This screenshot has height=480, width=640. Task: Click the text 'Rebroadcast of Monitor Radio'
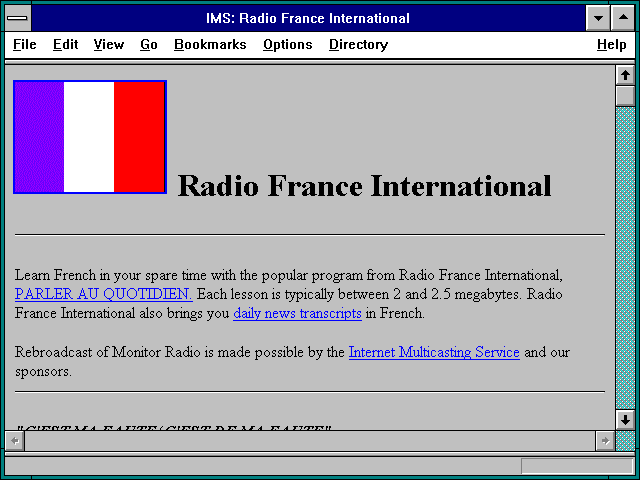107,352
